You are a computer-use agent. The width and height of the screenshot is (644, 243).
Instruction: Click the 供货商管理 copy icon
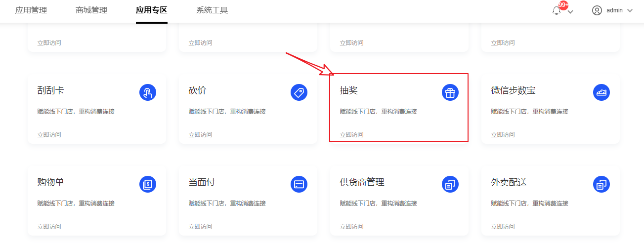click(450, 184)
